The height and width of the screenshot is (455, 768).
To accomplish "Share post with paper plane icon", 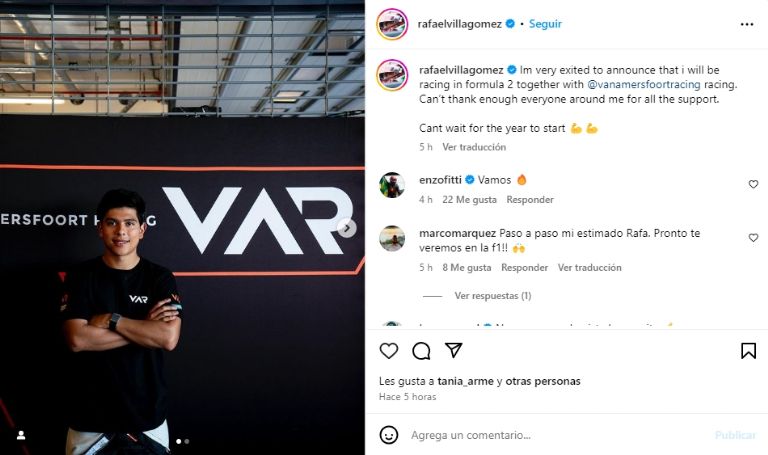I will click(x=454, y=350).
